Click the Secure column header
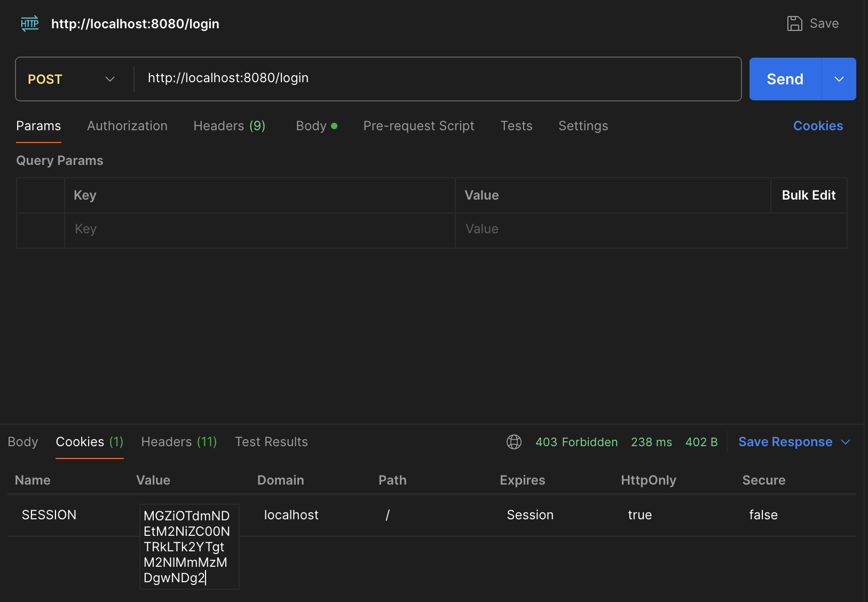This screenshot has width=868, height=602. [x=764, y=480]
